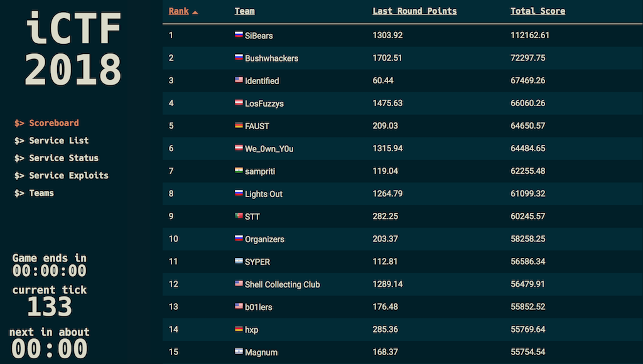Go to Service Status page

click(x=56, y=158)
